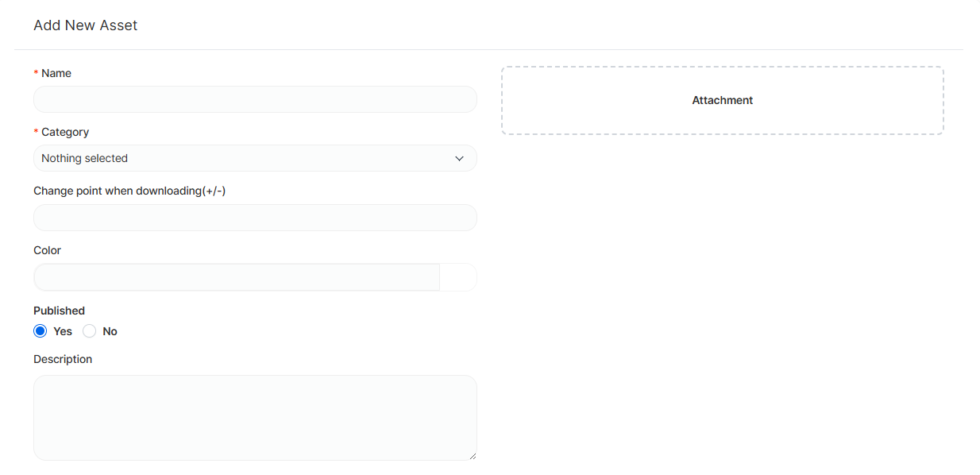980x475 pixels.
Task: Open the color picker swatch beside Color field
Action: pos(458,277)
